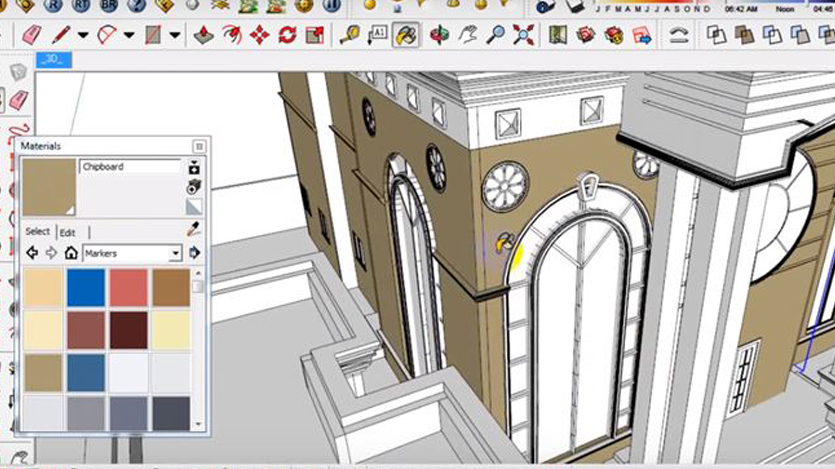Viewport: 835px width, 469px height.
Task: Set material to default paint icon
Action: tap(194, 207)
